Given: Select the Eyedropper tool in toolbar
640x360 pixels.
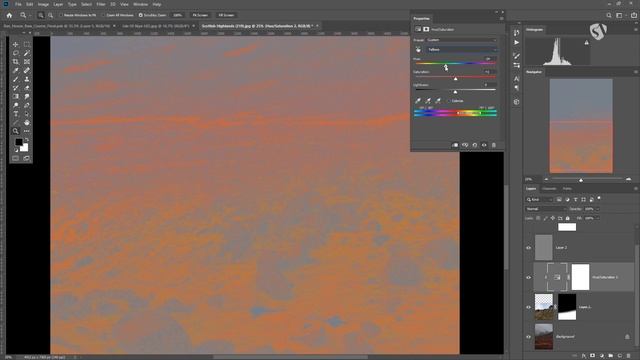Looking at the screenshot, I should click(16, 70).
